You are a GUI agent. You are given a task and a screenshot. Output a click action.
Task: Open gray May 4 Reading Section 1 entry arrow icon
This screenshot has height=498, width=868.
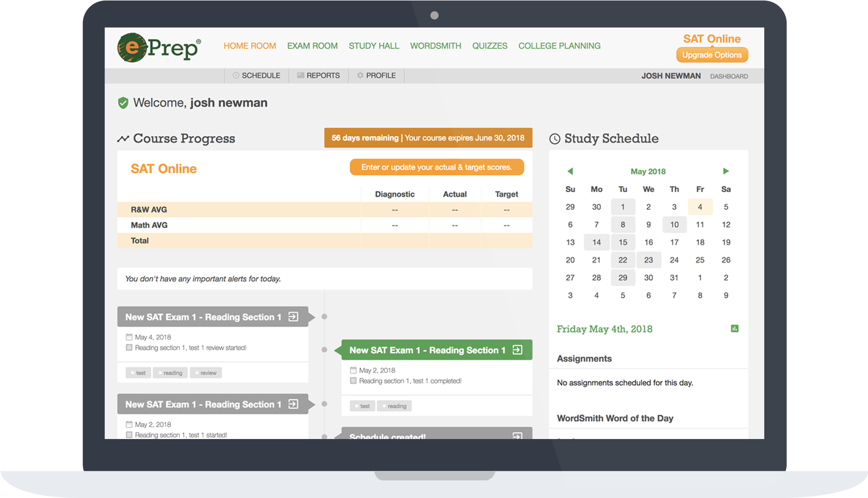point(293,317)
